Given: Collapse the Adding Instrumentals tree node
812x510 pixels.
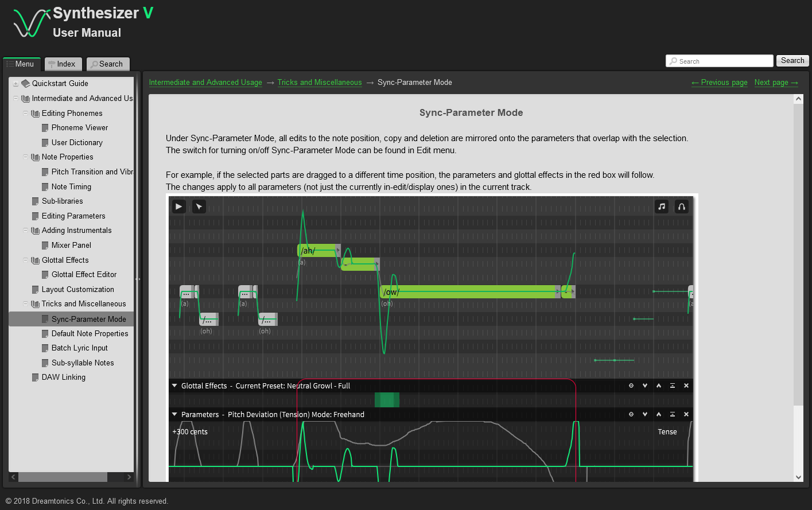Looking at the screenshot, I should [x=25, y=231].
